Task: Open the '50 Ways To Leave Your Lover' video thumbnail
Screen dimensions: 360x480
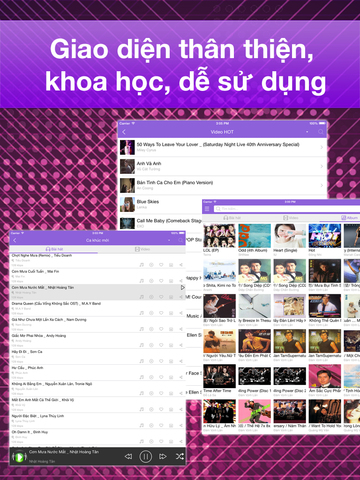Action: click(x=127, y=147)
